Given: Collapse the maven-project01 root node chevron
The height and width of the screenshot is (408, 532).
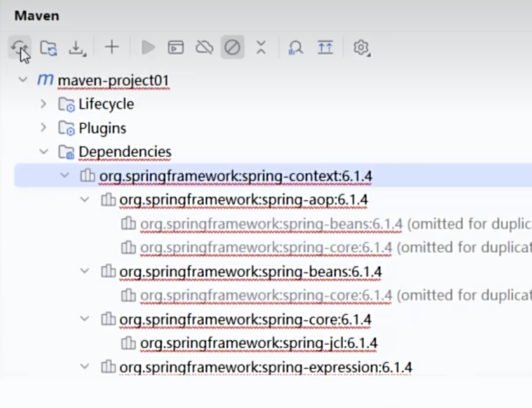Looking at the screenshot, I should [x=23, y=79].
